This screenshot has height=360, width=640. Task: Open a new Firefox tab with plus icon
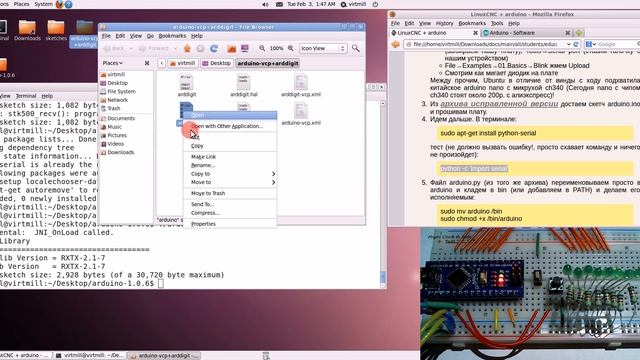[579, 33]
